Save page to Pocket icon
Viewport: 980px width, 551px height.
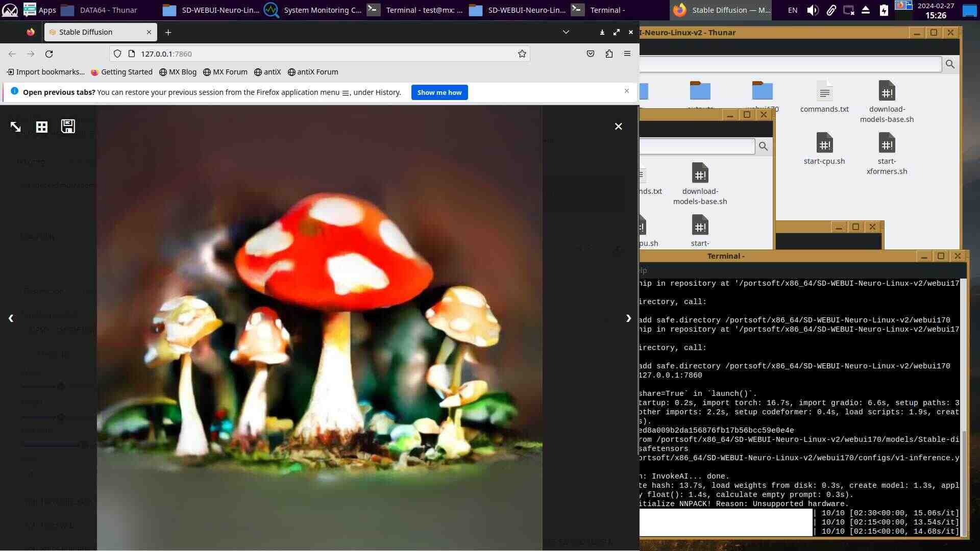(591, 54)
